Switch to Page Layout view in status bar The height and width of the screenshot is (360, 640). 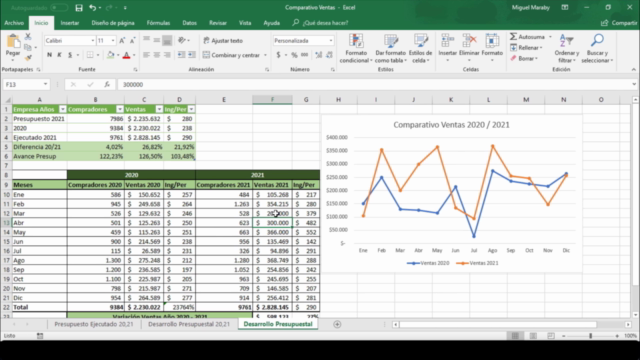tap(533, 336)
